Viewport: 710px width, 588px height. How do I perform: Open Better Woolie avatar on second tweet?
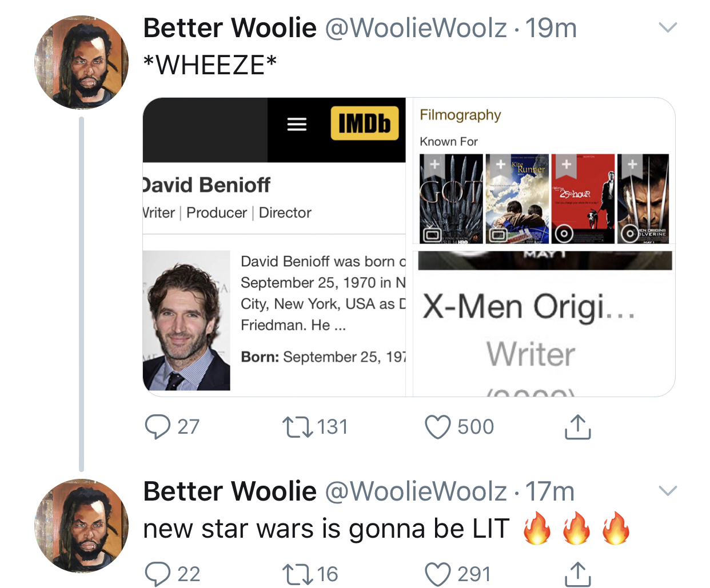coord(81,526)
